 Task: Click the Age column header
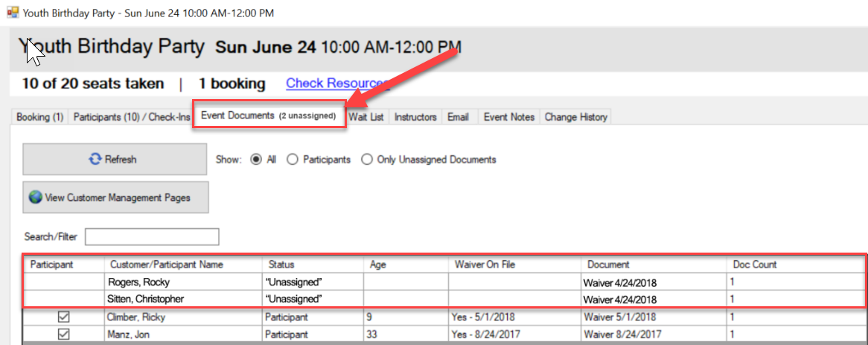pos(406,264)
